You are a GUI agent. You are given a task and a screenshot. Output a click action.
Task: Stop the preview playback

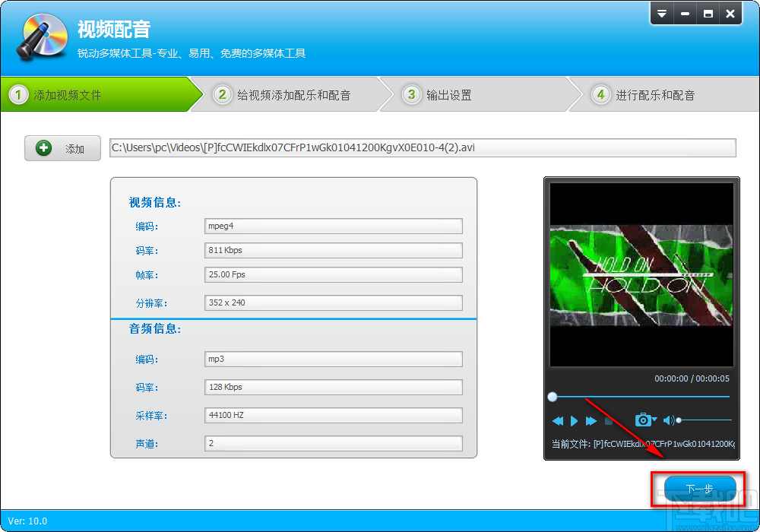[609, 420]
